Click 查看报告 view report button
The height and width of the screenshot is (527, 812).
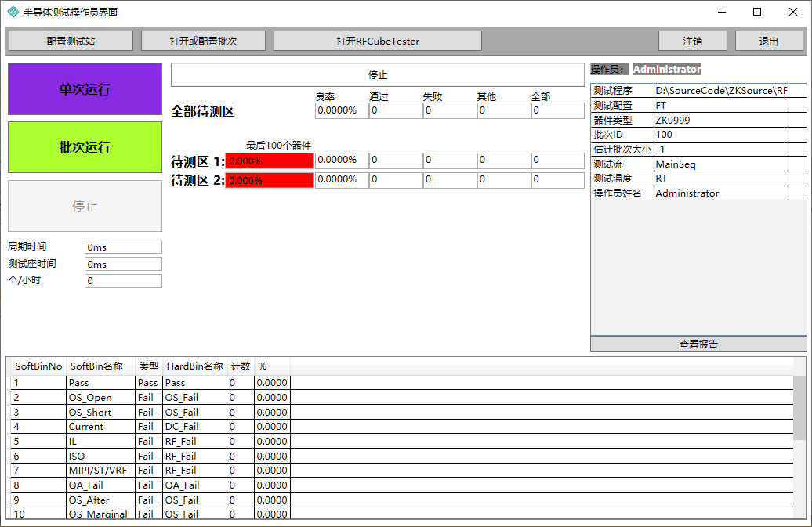[x=698, y=344]
